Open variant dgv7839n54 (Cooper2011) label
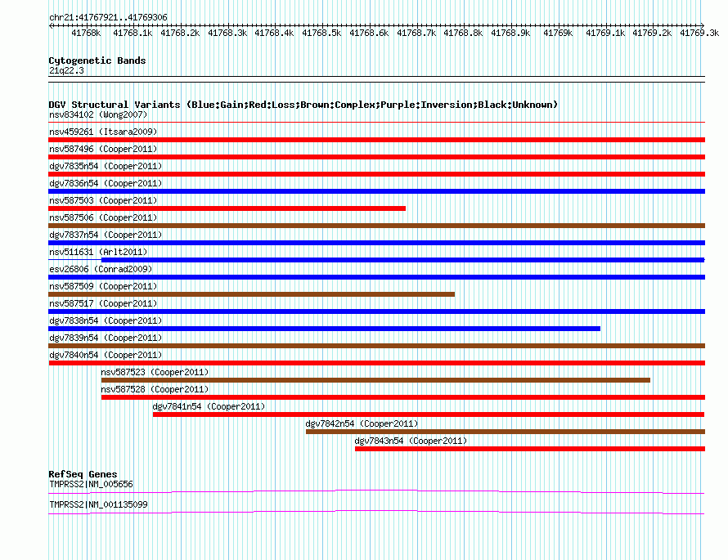This screenshot has height=560, width=728. pyautogui.click(x=106, y=338)
